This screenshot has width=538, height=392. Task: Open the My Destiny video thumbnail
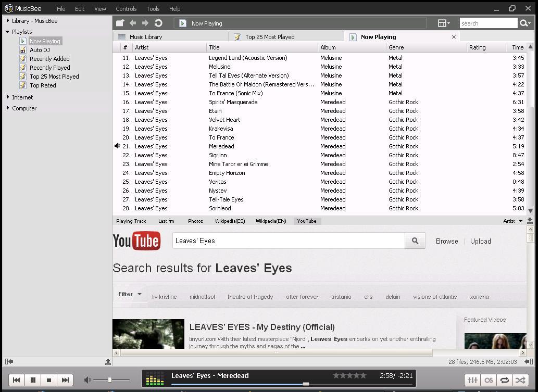(148, 334)
